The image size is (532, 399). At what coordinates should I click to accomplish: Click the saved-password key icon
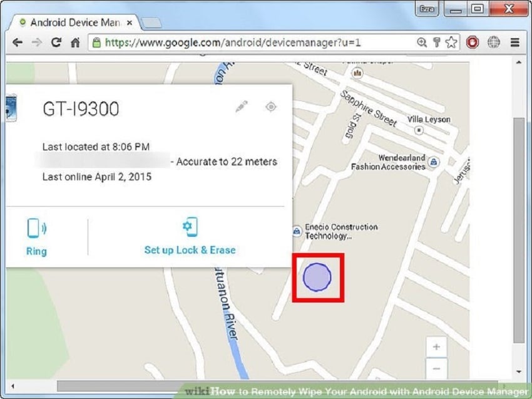(x=437, y=43)
